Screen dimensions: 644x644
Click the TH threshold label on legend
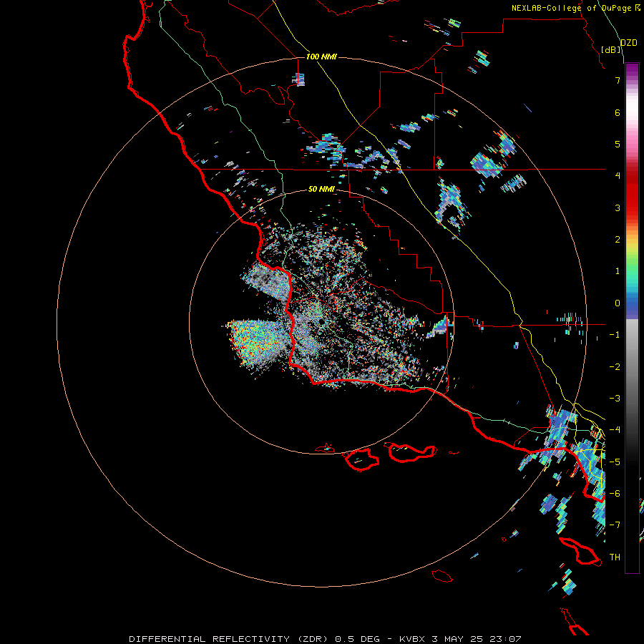pyautogui.click(x=615, y=557)
